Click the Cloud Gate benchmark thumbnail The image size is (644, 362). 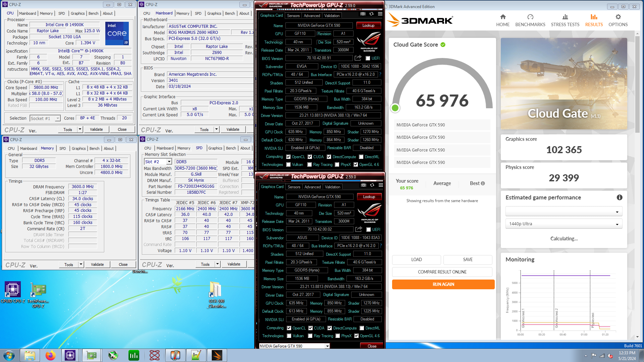[x=563, y=83]
